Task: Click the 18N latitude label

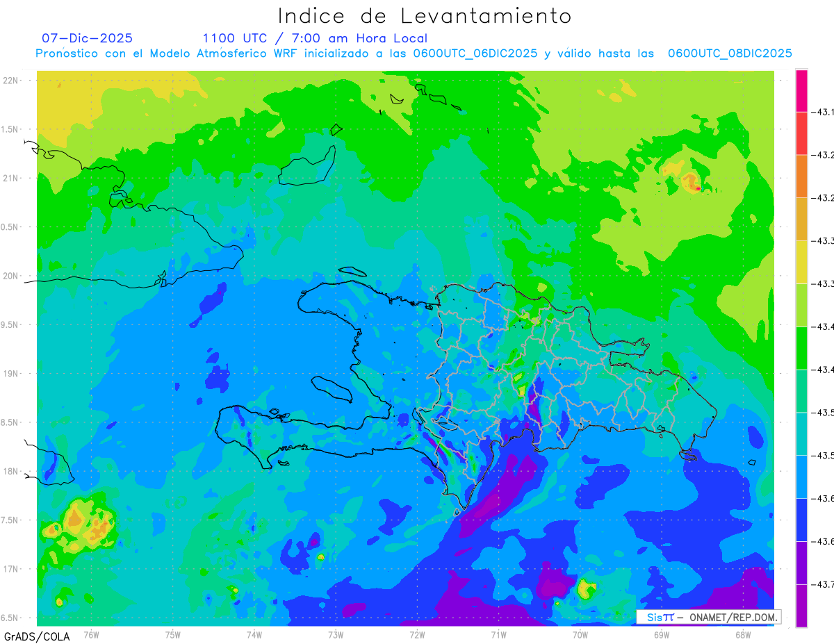Action: pyautogui.click(x=11, y=472)
